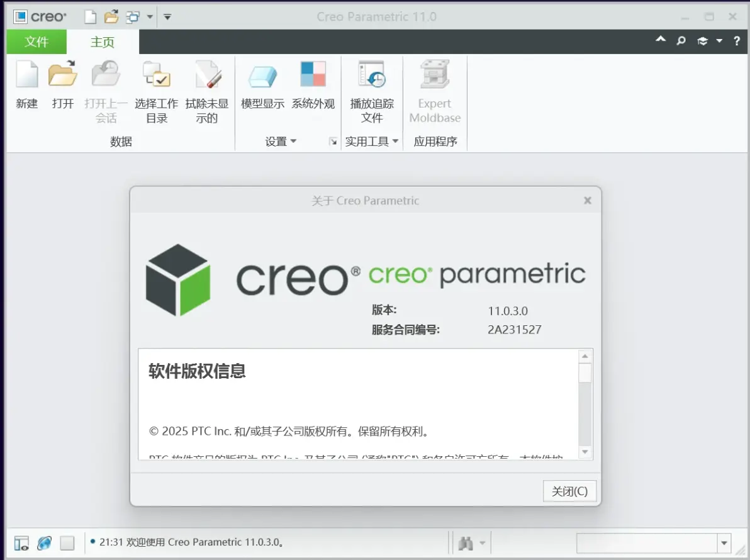750x560 pixels.
Task: Open the 文件 menu tab
Action: click(x=36, y=42)
